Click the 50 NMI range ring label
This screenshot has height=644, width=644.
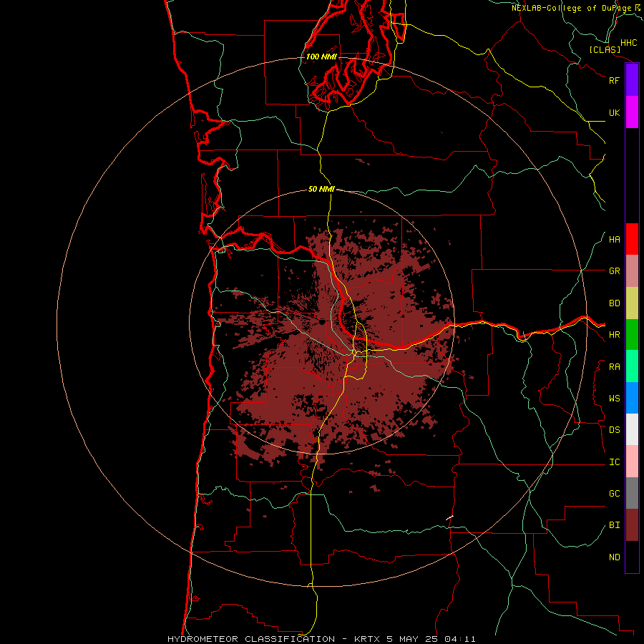point(321,189)
